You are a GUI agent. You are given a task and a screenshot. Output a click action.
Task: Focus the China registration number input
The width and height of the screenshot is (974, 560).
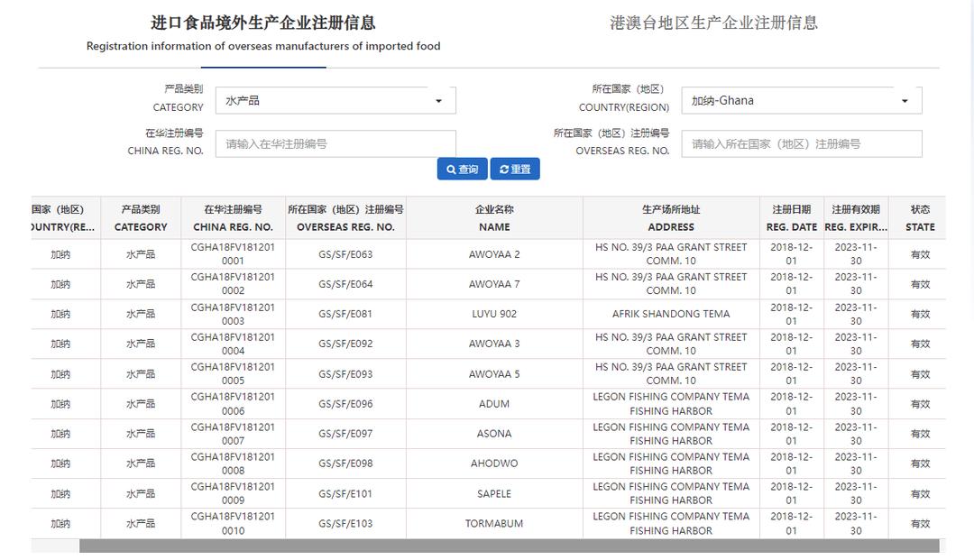coord(335,144)
